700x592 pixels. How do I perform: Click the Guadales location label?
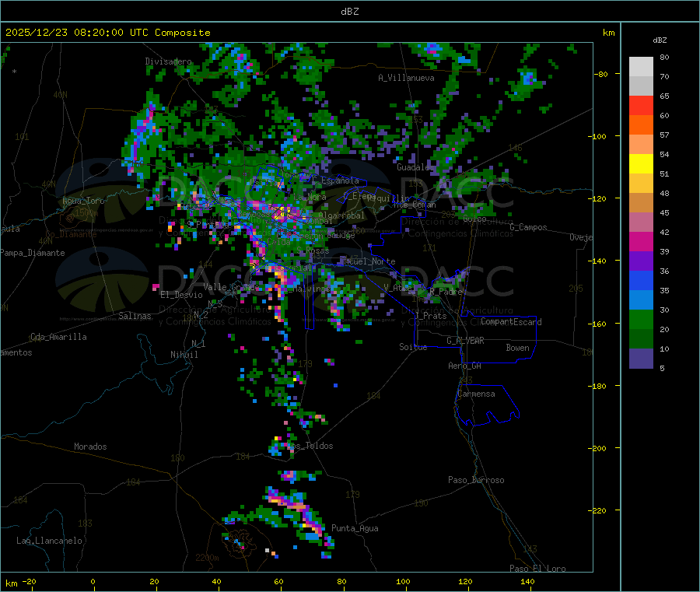415,167
